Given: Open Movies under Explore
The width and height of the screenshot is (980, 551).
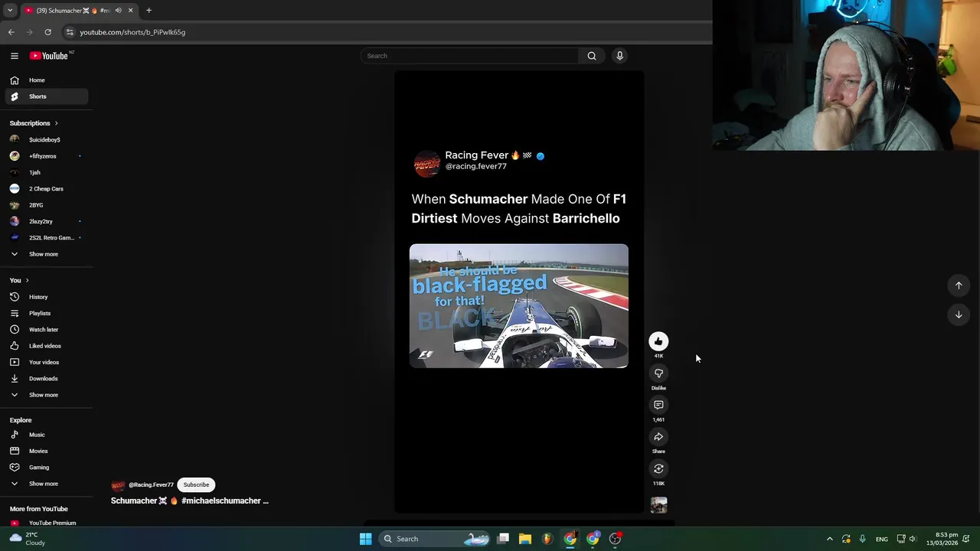Looking at the screenshot, I should pos(46,452).
